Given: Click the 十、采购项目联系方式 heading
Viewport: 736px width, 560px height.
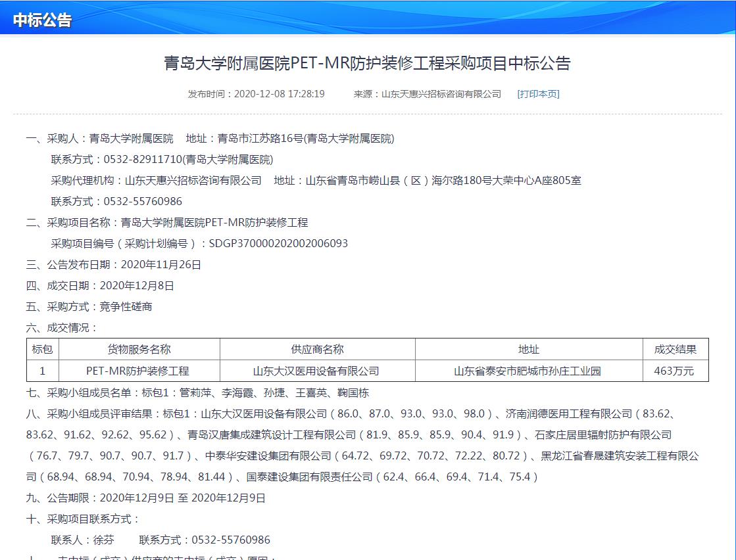Looking at the screenshot, I should (x=83, y=519).
